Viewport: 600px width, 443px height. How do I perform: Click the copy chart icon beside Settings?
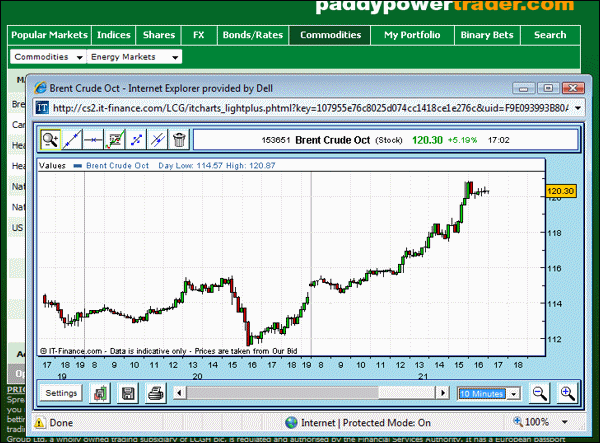pyautogui.click(x=100, y=393)
